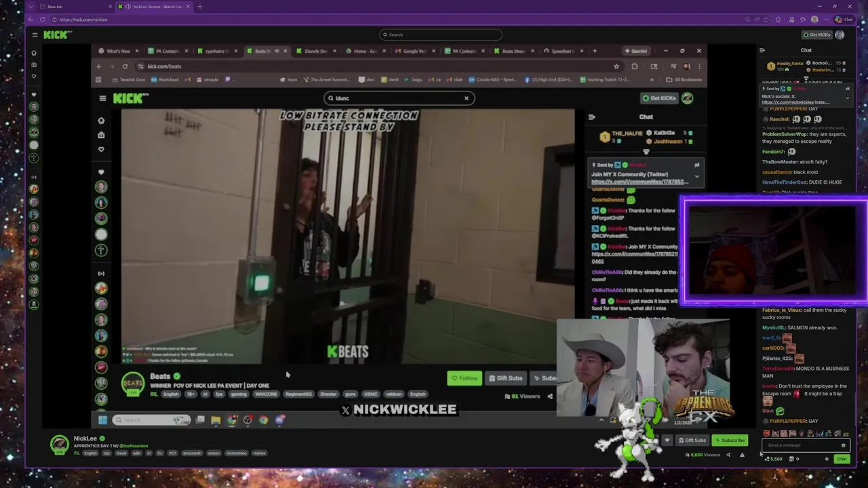Click the 6,650 Viewers count

click(x=703, y=455)
